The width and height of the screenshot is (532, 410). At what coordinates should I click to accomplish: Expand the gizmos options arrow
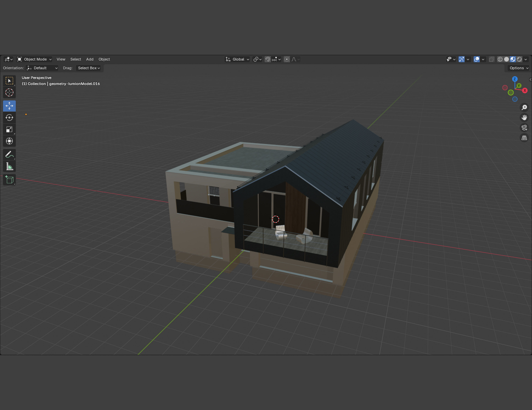coord(468,59)
